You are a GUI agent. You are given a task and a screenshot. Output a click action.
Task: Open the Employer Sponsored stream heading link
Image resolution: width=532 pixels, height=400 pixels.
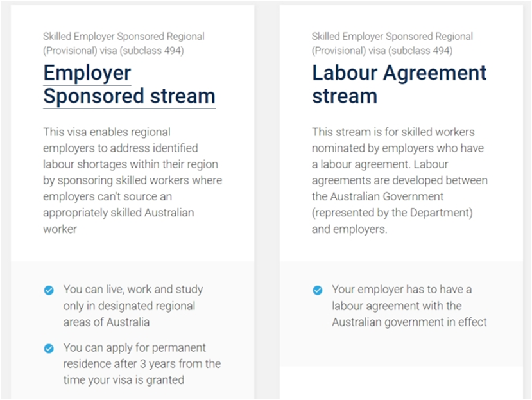129,85
